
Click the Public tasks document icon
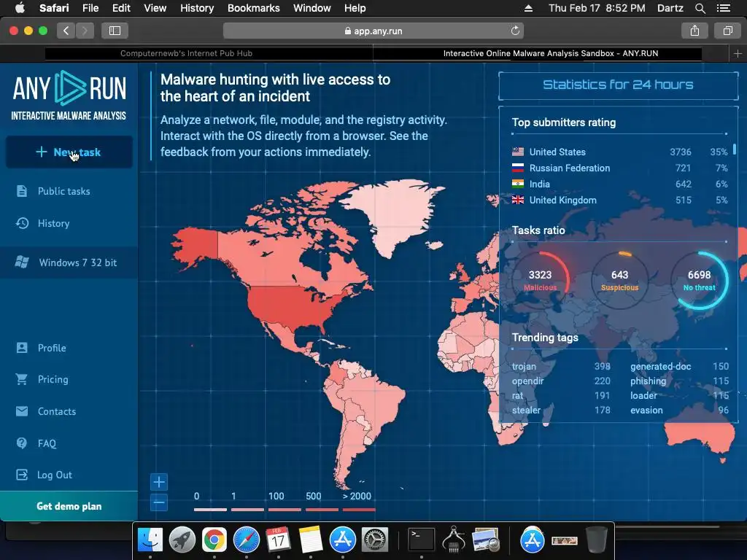(x=22, y=192)
